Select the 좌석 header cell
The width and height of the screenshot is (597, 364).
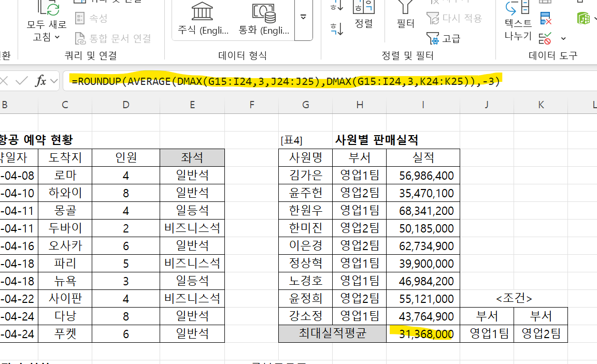tap(192, 157)
